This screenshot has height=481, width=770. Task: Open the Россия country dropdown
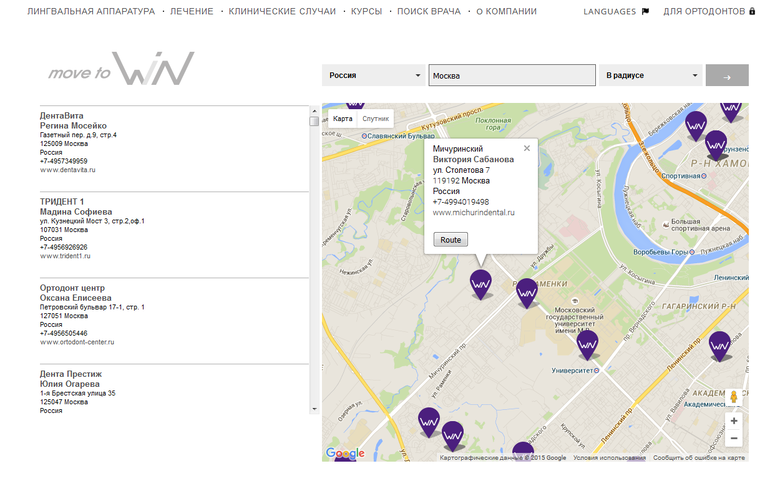click(374, 75)
